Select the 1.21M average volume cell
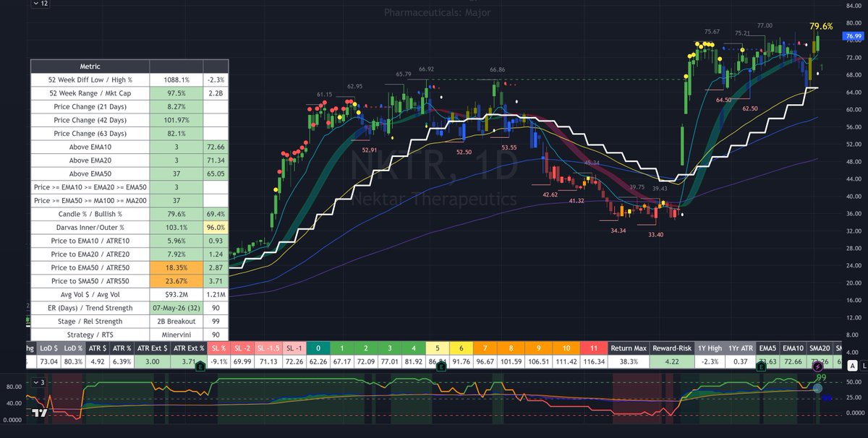 216,294
